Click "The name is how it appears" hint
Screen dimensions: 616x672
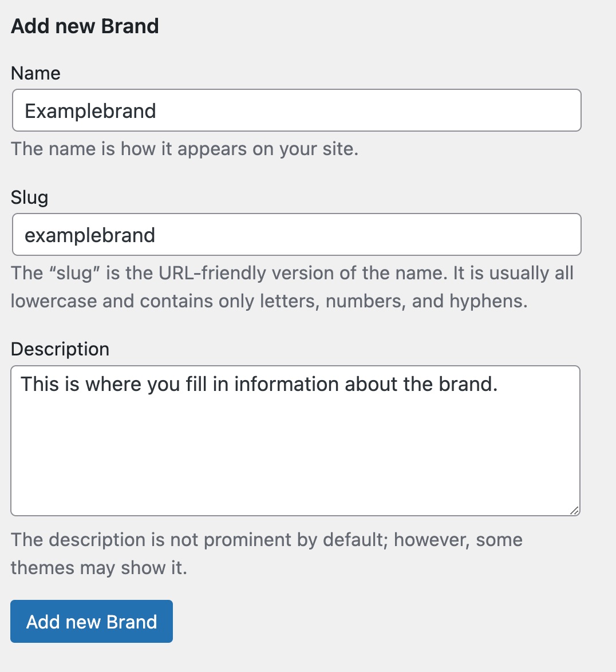184,149
